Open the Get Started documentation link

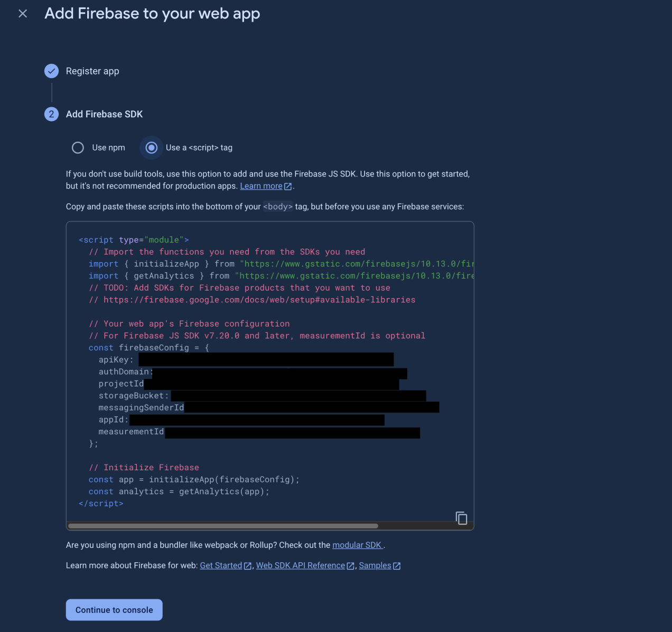coord(221,565)
